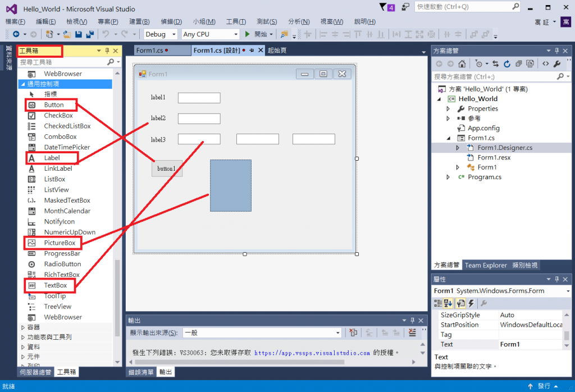Click the textbox next to label1
This screenshot has width=575, height=392.
tap(199, 98)
